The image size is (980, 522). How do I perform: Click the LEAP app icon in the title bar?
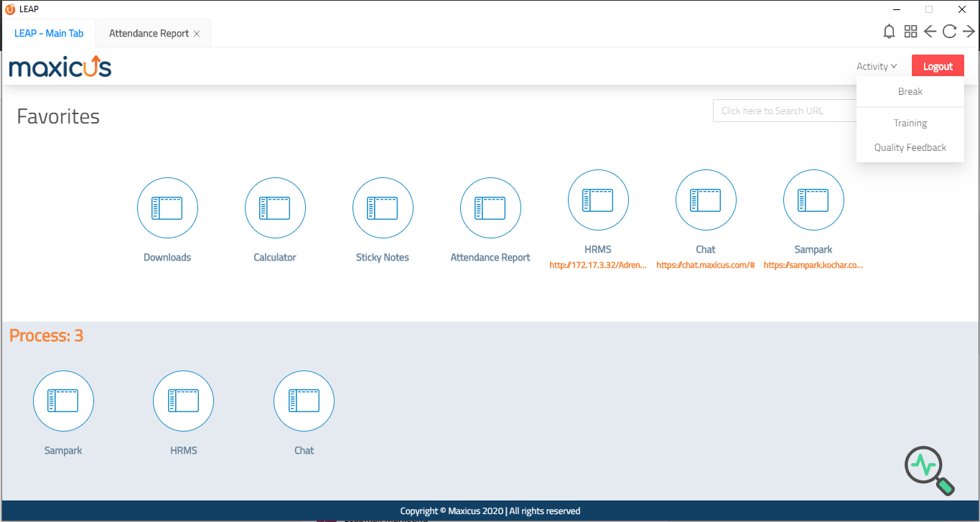(x=10, y=9)
